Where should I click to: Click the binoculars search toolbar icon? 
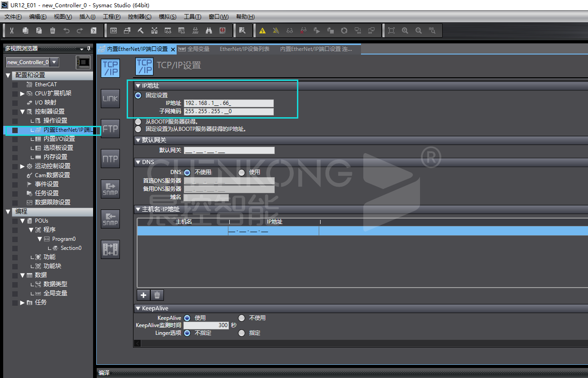pos(209,30)
